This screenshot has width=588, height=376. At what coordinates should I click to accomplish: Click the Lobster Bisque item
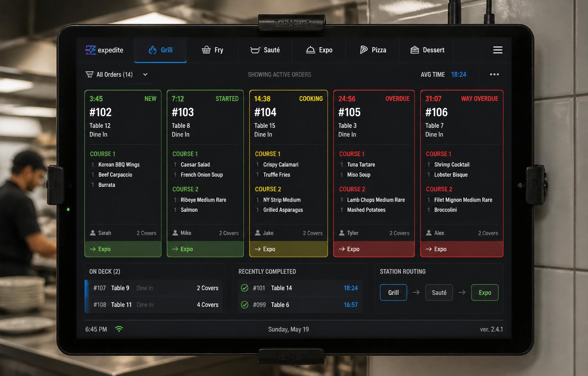pos(451,175)
